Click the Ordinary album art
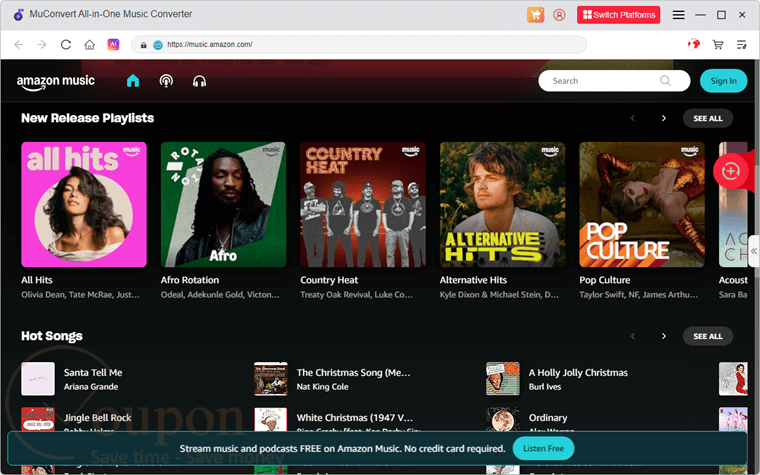 pos(503,419)
